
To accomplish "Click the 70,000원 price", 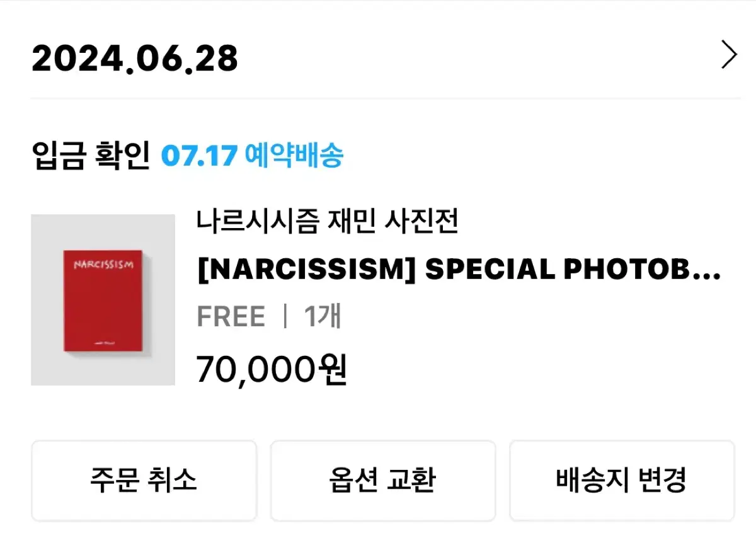I will [272, 370].
